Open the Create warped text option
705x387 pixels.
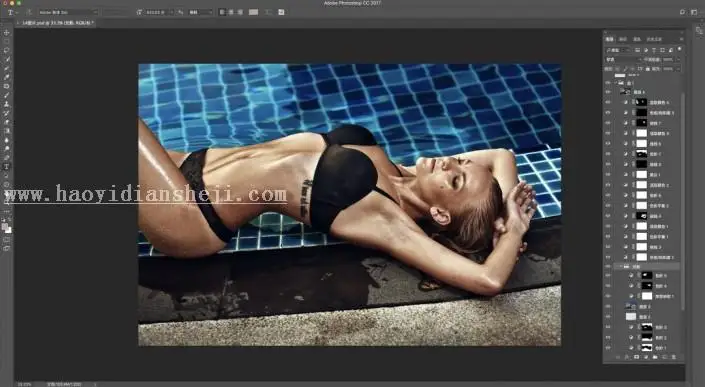(x=268, y=12)
